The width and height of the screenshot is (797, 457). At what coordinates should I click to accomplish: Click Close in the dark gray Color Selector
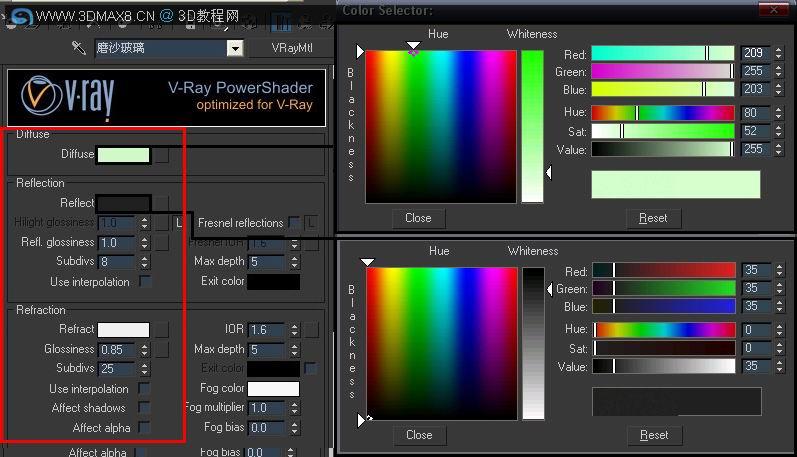[x=419, y=435]
